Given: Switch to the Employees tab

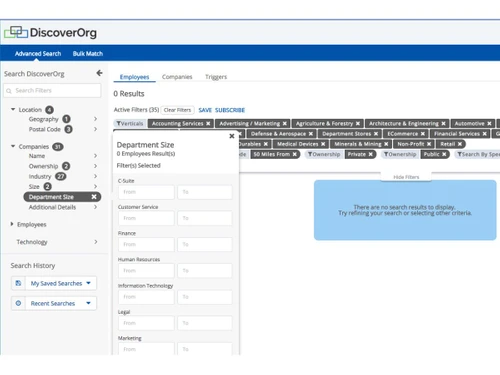Looking at the screenshot, I should click(134, 77).
